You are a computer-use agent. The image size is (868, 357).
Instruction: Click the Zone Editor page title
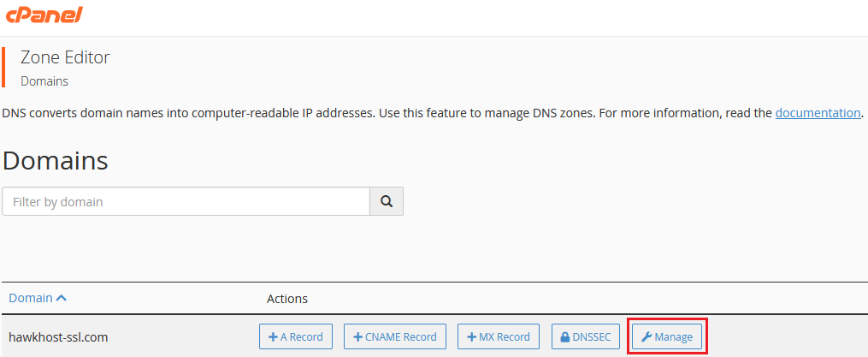pyautogui.click(x=65, y=58)
